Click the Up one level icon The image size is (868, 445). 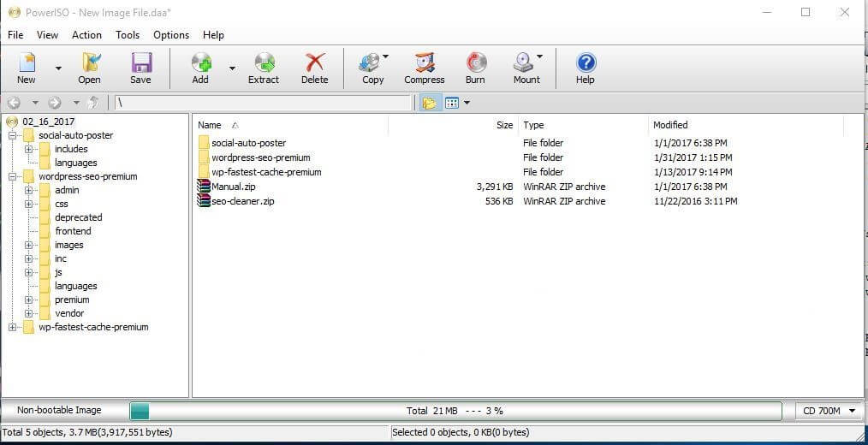pos(93,103)
